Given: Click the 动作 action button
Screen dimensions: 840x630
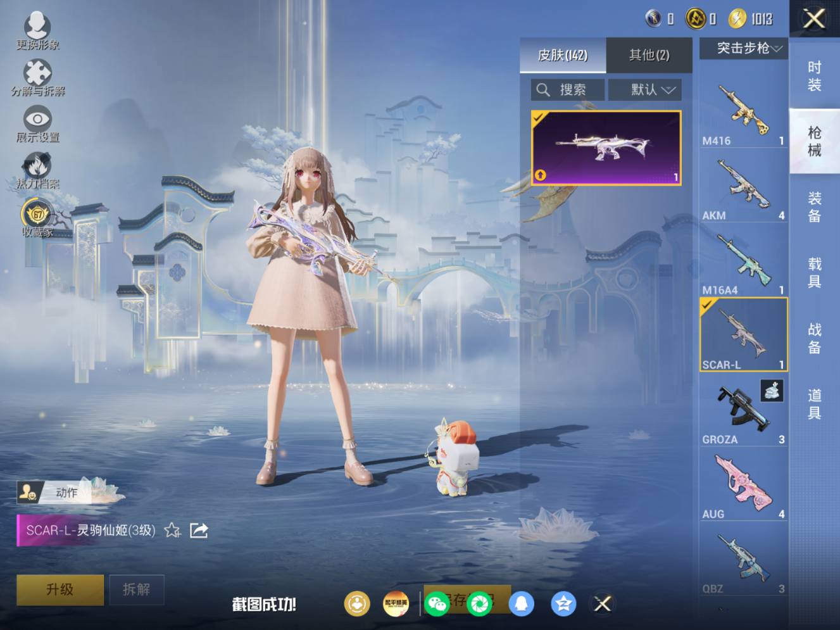Looking at the screenshot, I should [x=56, y=492].
